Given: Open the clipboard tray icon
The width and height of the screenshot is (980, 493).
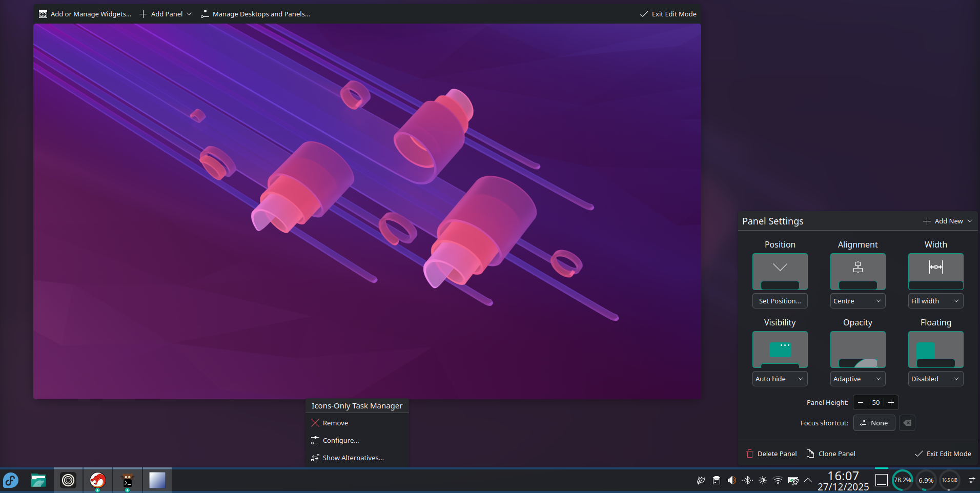Looking at the screenshot, I should (x=717, y=480).
